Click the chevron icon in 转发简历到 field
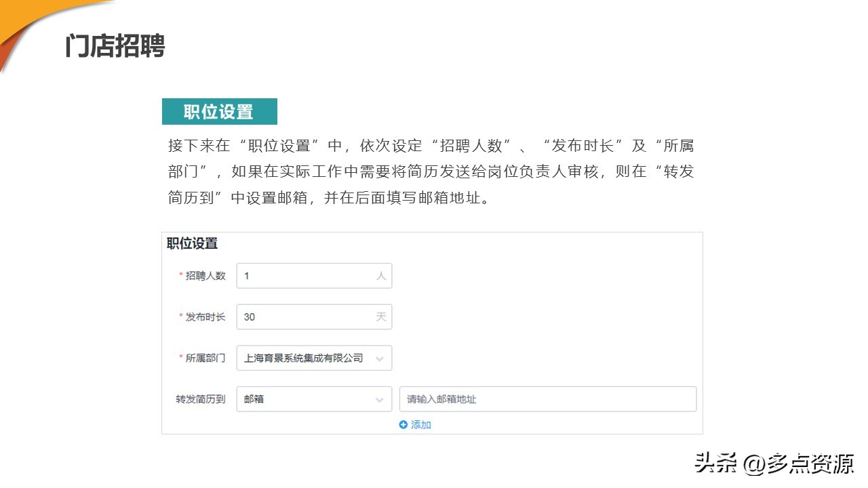The height and width of the screenshot is (488, 868). pos(380,399)
